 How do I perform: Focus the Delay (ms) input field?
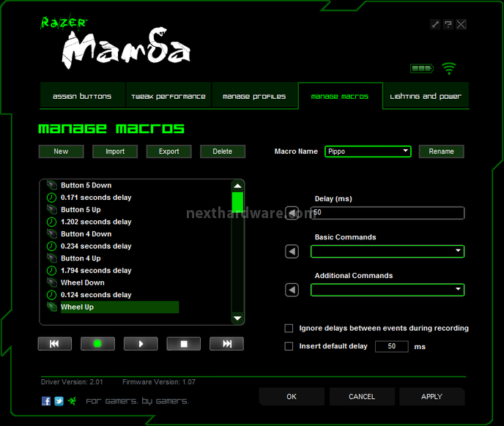388,213
